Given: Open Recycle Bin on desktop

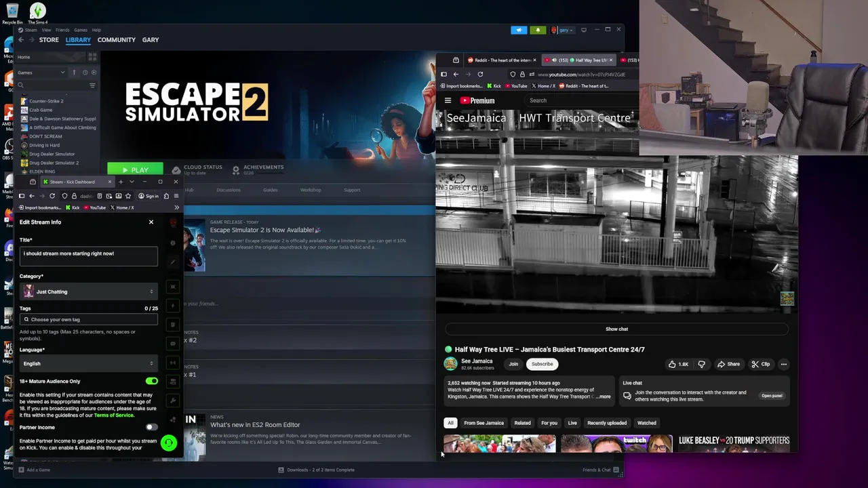Looking at the screenshot, I should coord(12,14).
